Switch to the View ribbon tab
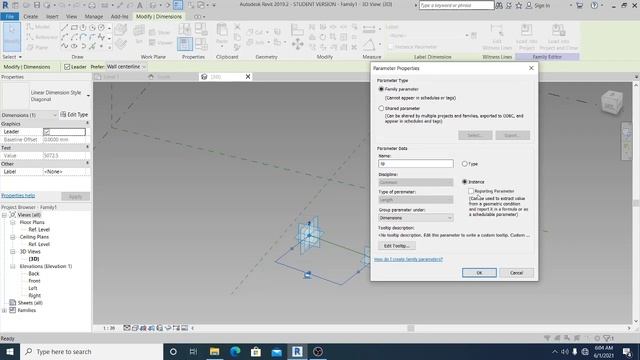The image size is (640, 360). pos(71,16)
